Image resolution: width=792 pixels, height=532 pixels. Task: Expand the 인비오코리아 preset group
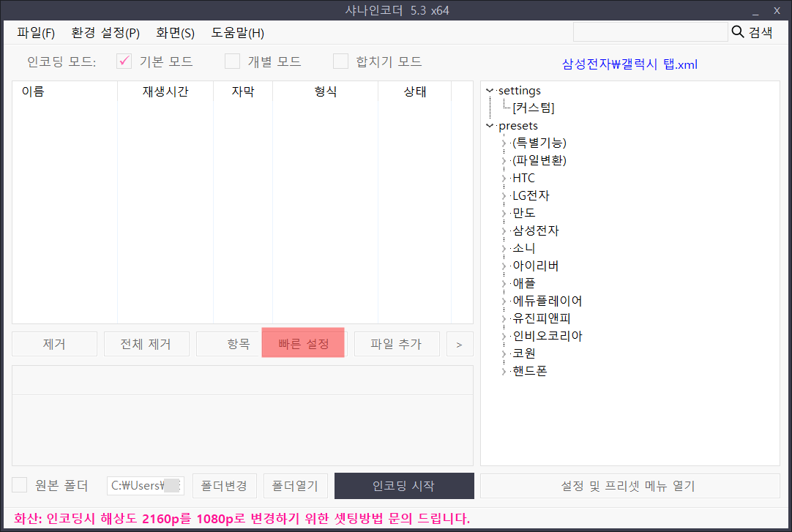click(504, 336)
